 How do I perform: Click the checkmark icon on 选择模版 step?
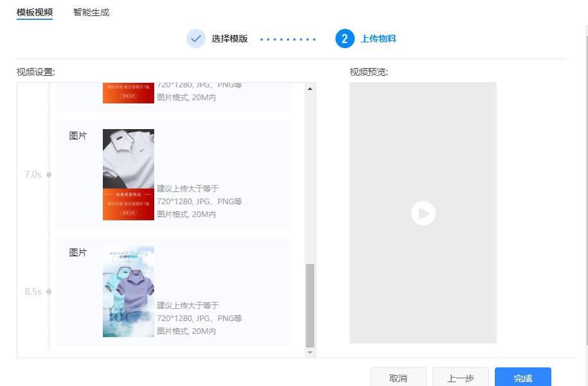[196, 39]
